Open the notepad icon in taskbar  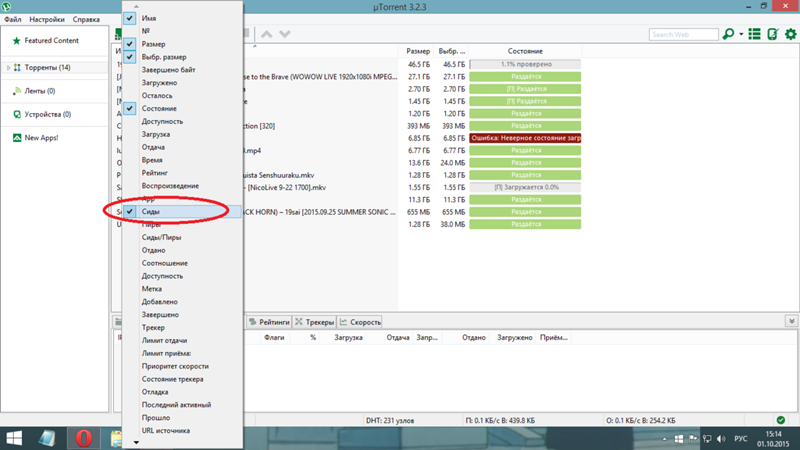point(47,438)
